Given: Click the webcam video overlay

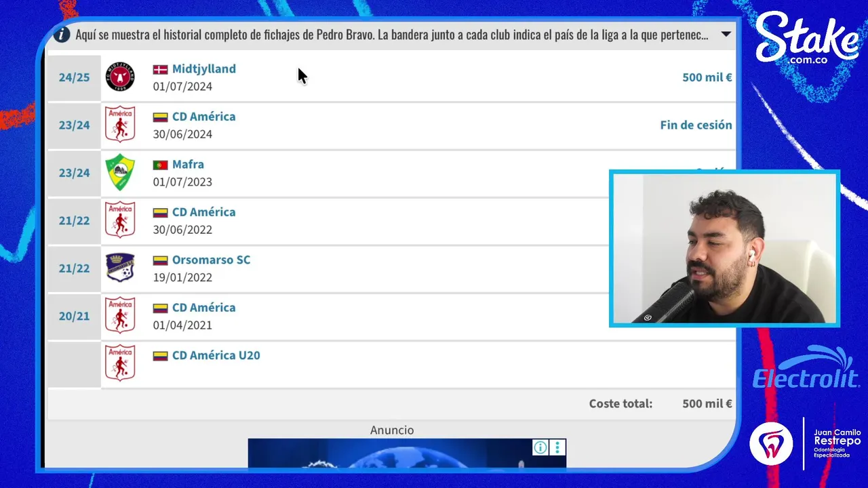Looking at the screenshot, I should pyautogui.click(x=724, y=248).
